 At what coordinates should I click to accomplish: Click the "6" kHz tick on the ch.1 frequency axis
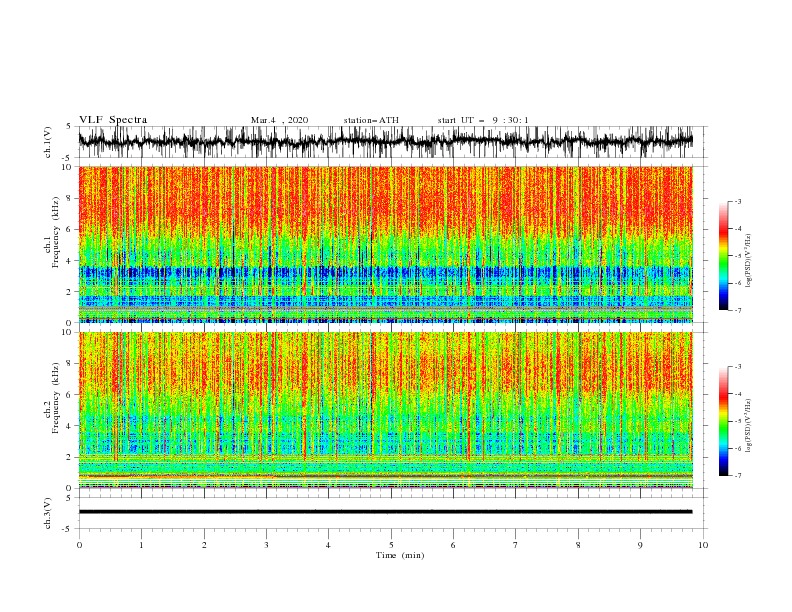click(x=69, y=229)
